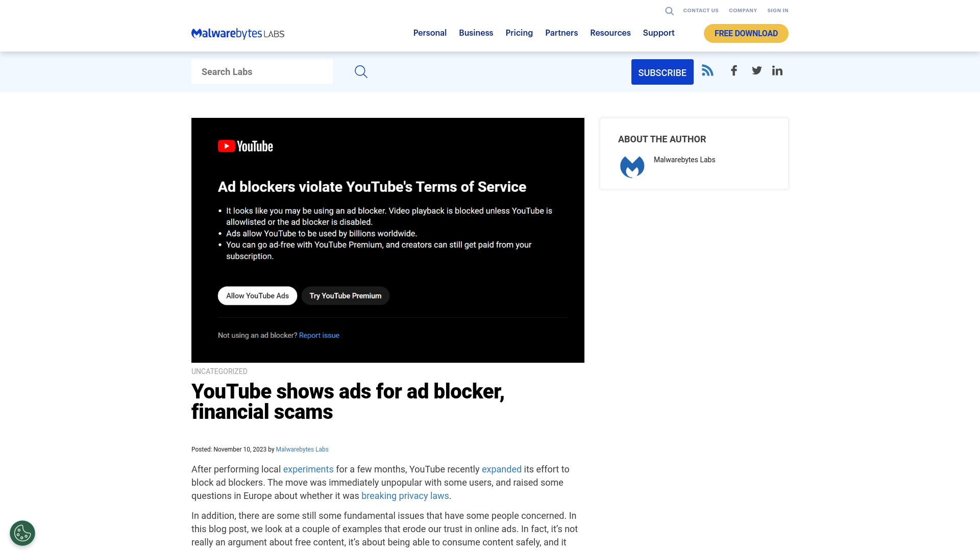The height and width of the screenshot is (551, 980).
Task: Click the FREE DOWNLOAD button
Action: tap(746, 33)
